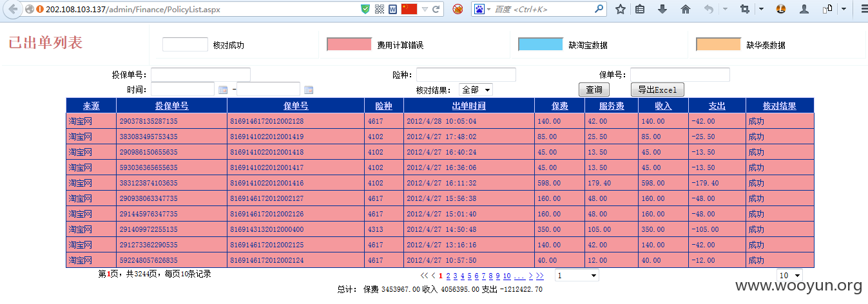Go to page 10 in pagination
Viewport: 868px width, 304px height.
[x=507, y=276]
